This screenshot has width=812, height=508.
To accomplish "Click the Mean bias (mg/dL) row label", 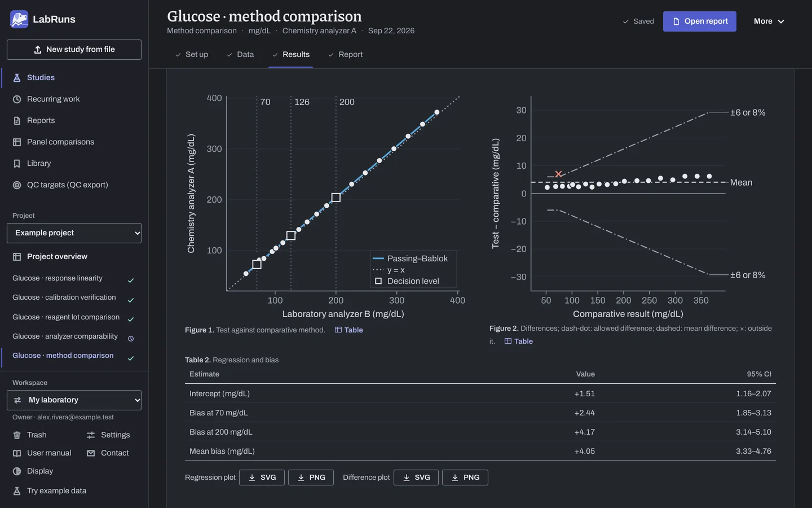I will [222, 451].
